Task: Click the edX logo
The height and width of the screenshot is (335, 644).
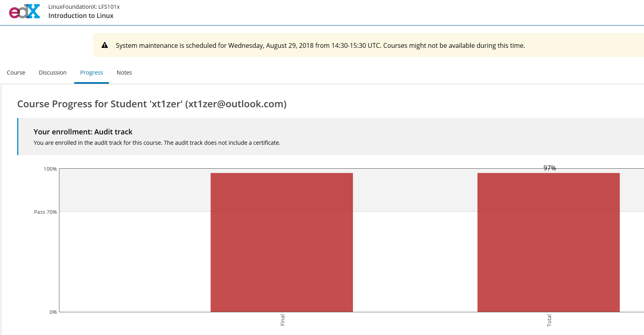Action: (24, 12)
